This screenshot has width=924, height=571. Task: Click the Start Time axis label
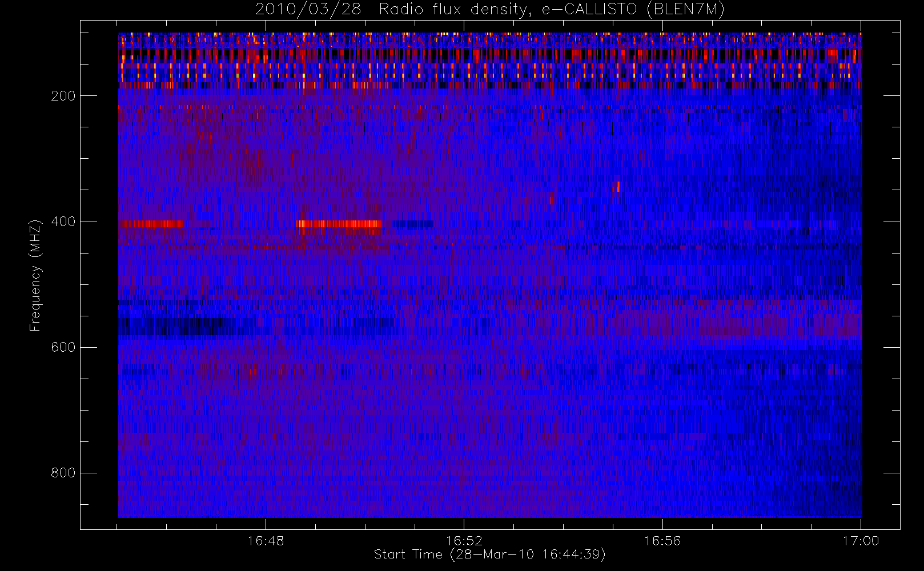click(x=489, y=554)
